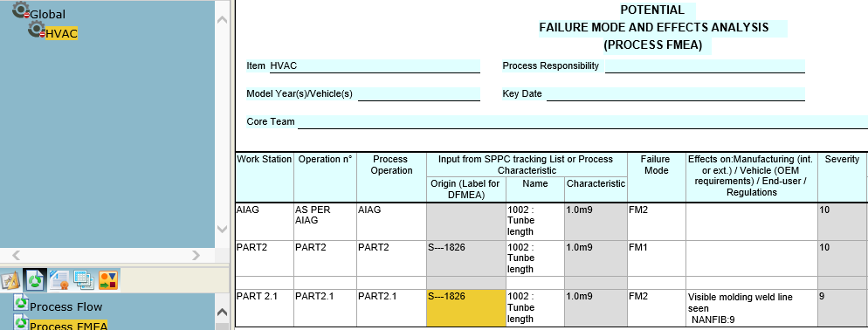This screenshot has width=868, height=330.
Task: Select Process FMEA in the lower list
Action: 68,326
